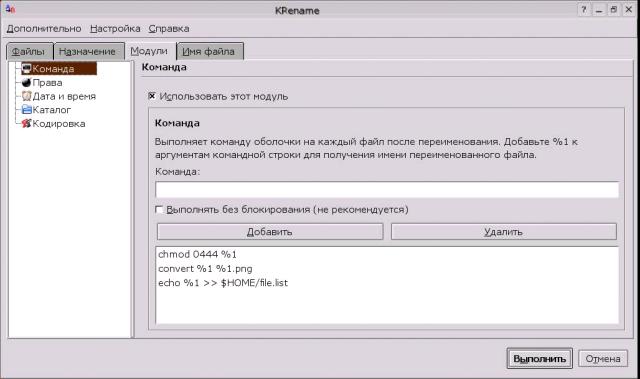
Task: Select the Каталог folder icon
Action: [27, 110]
